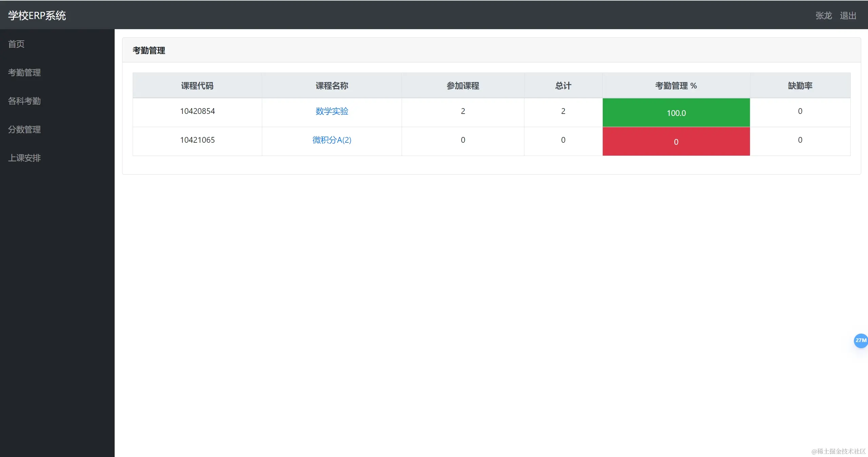Click the red 0 attendance cell
Screen dimensions: 868x457
point(676,142)
